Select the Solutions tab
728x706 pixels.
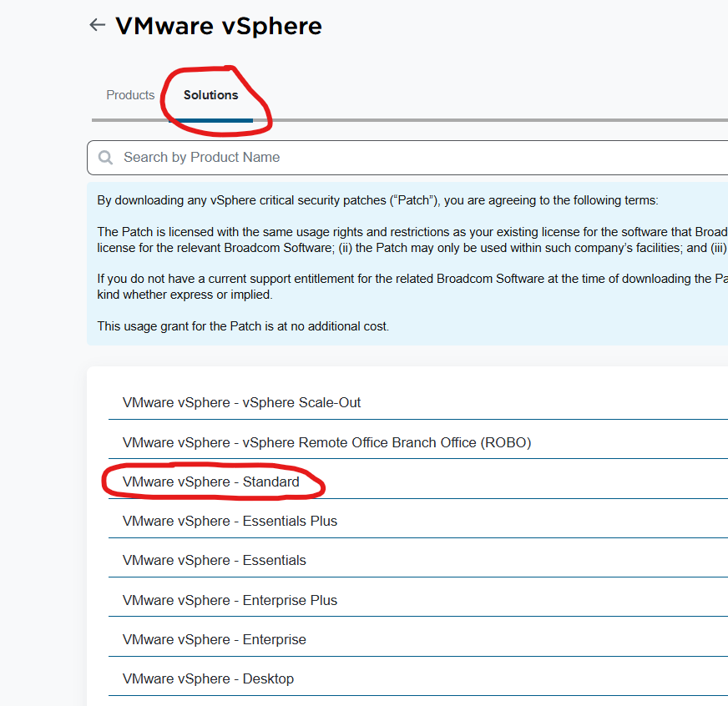[210, 95]
